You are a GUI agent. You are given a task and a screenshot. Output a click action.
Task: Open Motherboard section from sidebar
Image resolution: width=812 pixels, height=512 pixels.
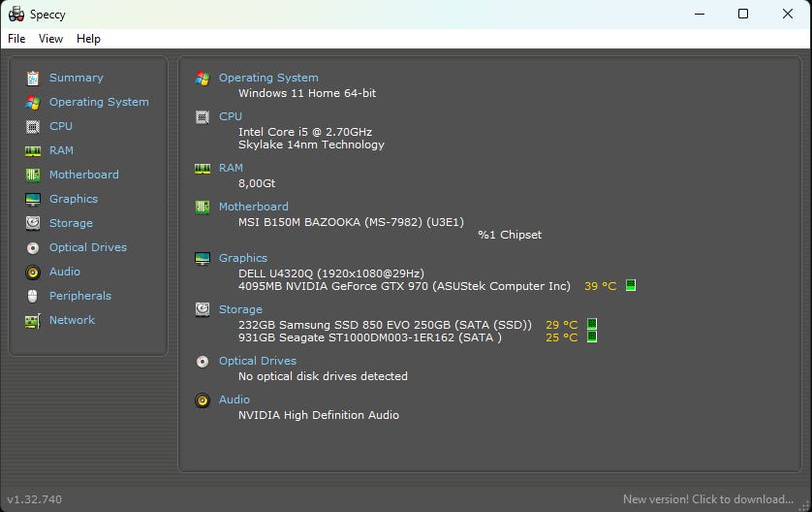click(x=84, y=175)
